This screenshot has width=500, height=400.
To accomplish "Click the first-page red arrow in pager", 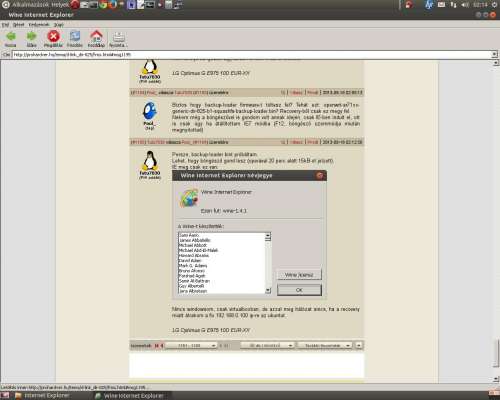I will coord(156,346).
